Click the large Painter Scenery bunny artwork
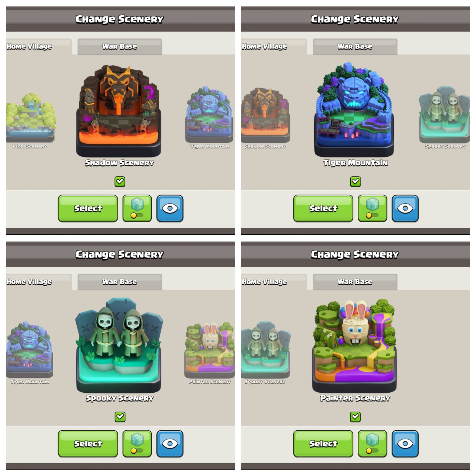 tap(355, 346)
